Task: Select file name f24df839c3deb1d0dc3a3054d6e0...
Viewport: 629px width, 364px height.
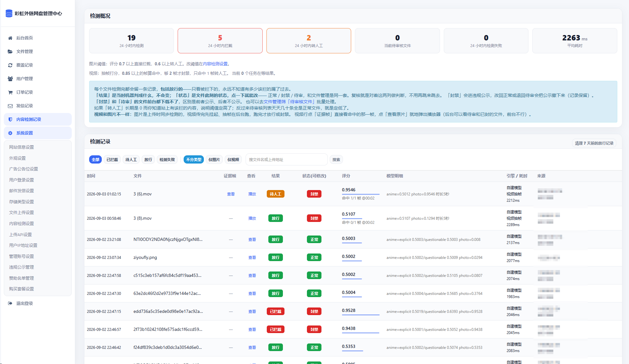Action: point(168,347)
